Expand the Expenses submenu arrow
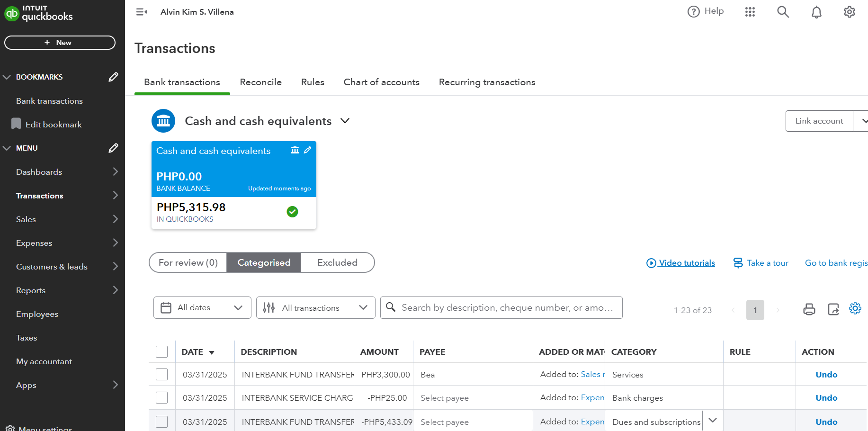This screenshot has height=431, width=868. click(115, 242)
